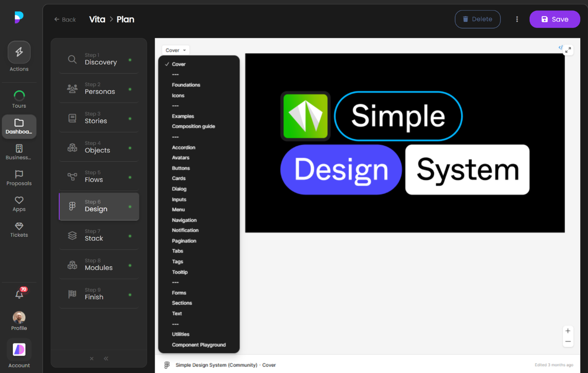Save the plan with the Save button
This screenshot has width=588, height=373.
pos(554,19)
